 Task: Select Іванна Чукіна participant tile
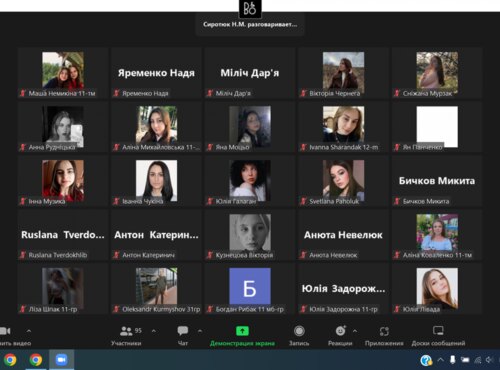pos(156,181)
